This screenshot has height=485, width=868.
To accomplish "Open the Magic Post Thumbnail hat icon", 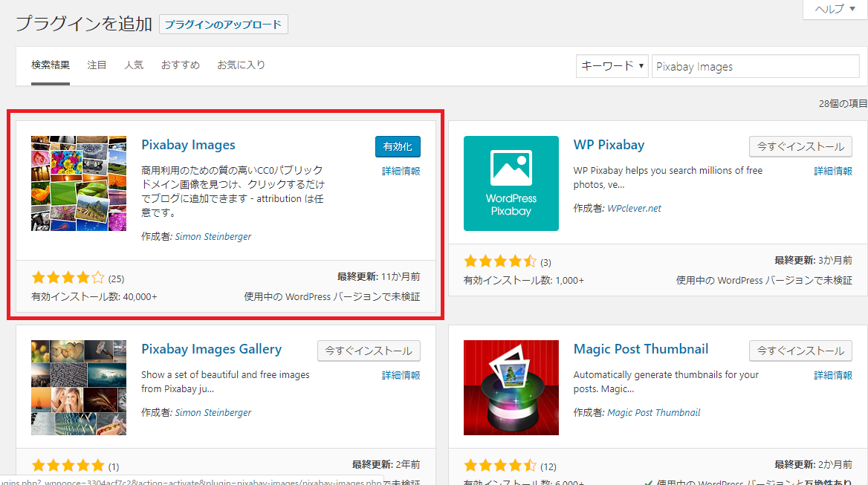I will (x=511, y=387).
